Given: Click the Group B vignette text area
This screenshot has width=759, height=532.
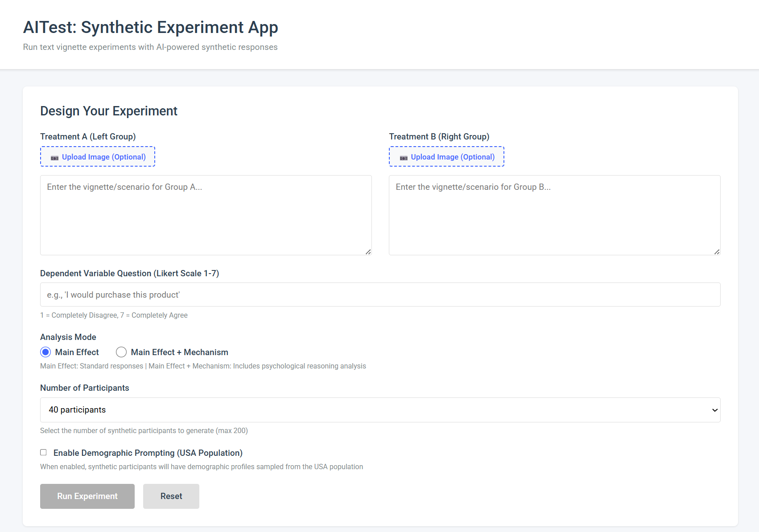Looking at the screenshot, I should [554, 215].
